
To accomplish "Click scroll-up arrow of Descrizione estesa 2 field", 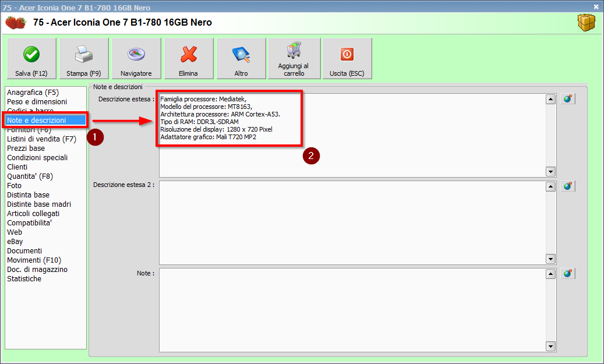I will pos(550,187).
